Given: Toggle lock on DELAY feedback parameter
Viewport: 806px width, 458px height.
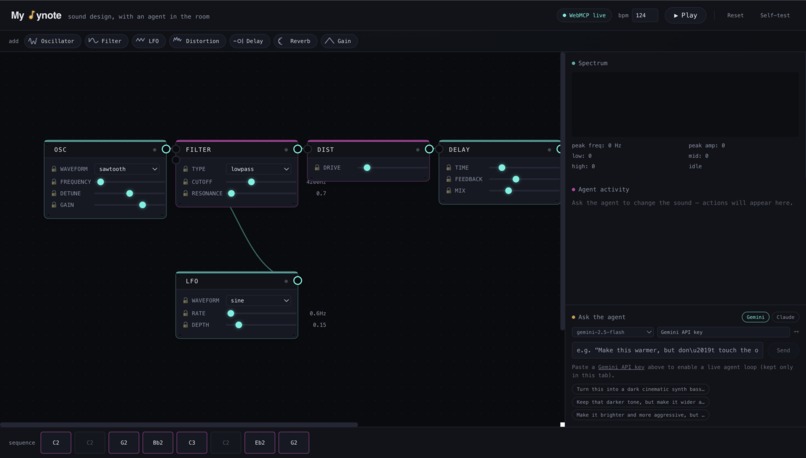Looking at the screenshot, I should click(x=448, y=179).
